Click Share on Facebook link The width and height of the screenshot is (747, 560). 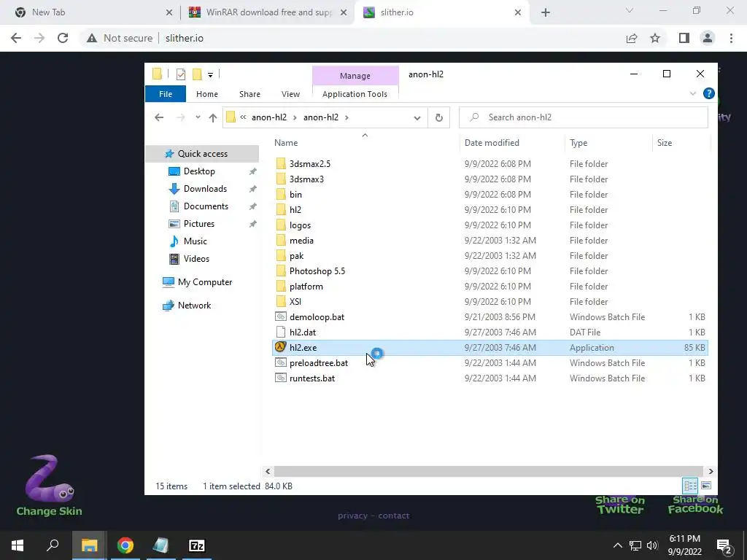pos(695,505)
